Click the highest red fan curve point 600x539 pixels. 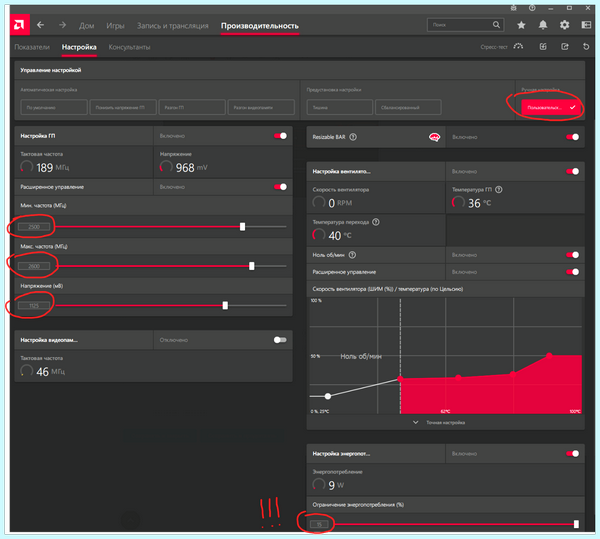[549, 355]
